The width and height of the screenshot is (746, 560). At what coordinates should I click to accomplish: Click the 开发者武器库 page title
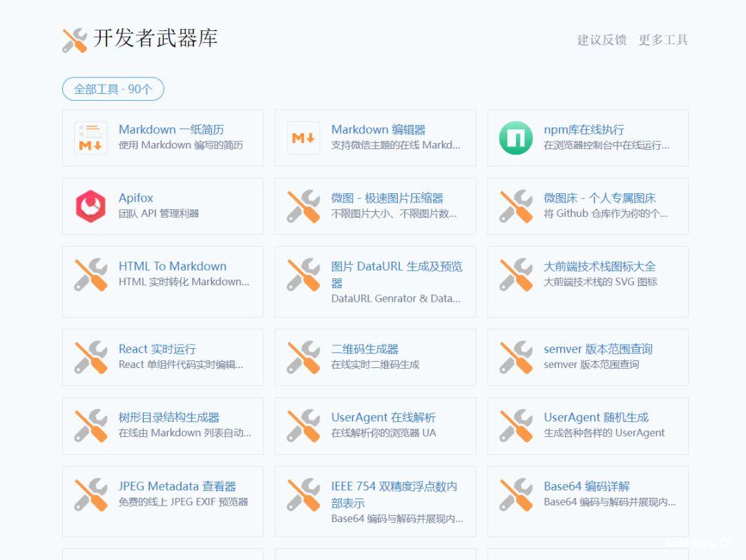point(155,38)
